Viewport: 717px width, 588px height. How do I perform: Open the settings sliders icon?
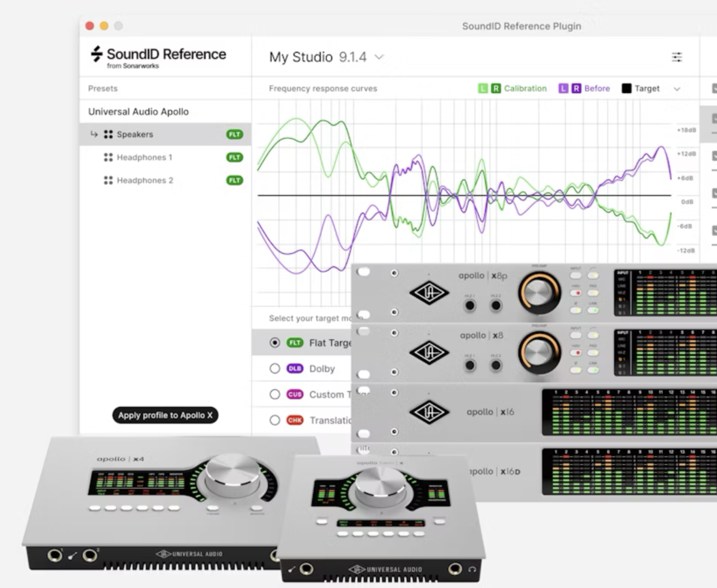(x=677, y=57)
